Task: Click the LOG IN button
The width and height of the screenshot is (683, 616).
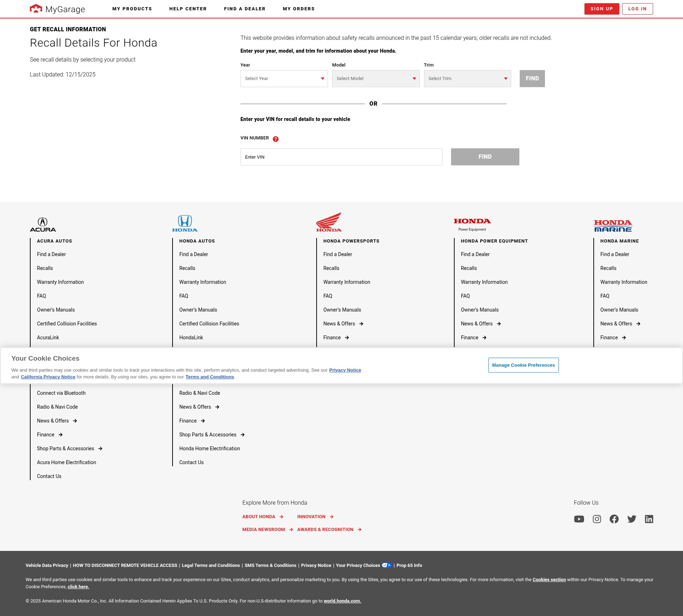Action: tap(637, 9)
